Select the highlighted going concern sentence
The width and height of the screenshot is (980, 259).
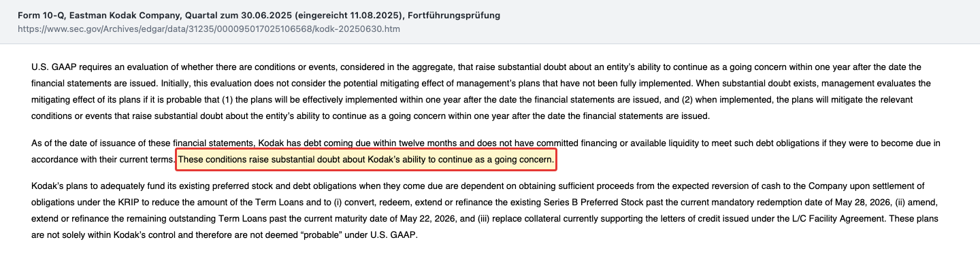click(x=367, y=160)
